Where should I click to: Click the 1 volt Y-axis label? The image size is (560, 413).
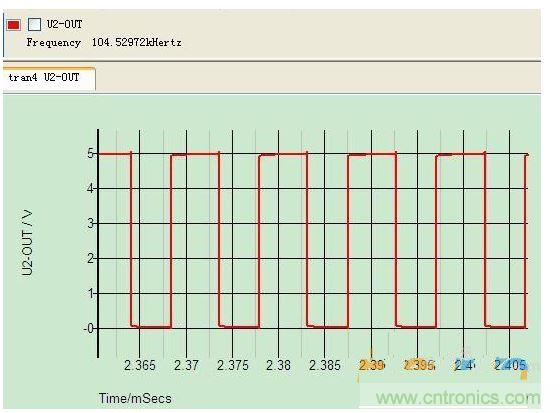91,294
